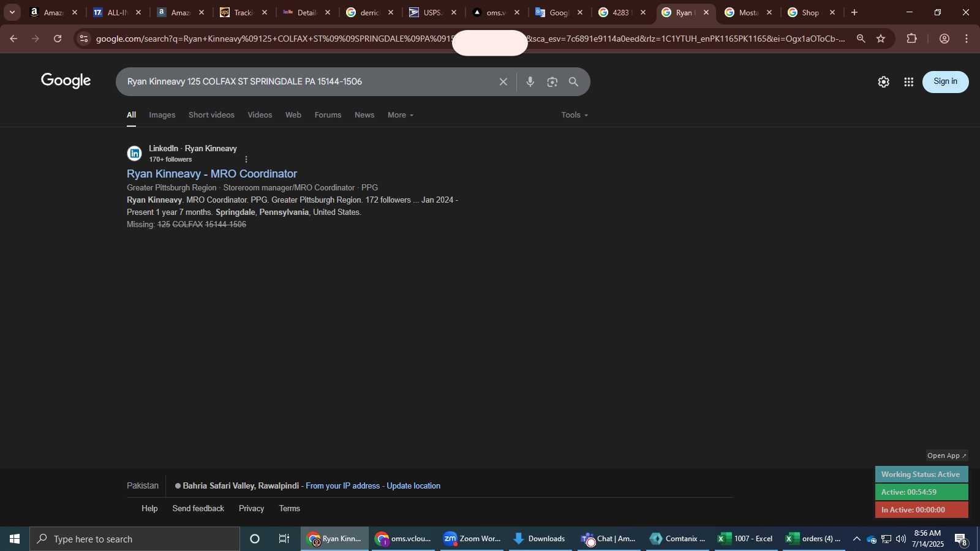This screenshot has height=551, width=980.
Task: Open volume control in system tray
Action: pyautogui.click(x=900, y=539)
